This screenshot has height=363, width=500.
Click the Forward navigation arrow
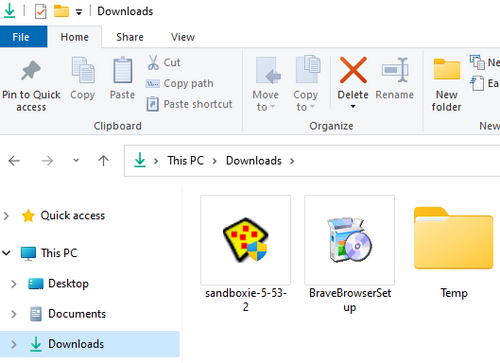(x=47, y=161)
